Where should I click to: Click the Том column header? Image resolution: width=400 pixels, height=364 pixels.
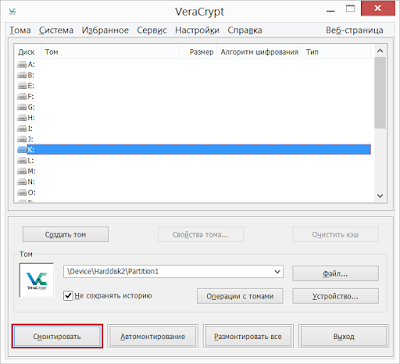(110, 52)
